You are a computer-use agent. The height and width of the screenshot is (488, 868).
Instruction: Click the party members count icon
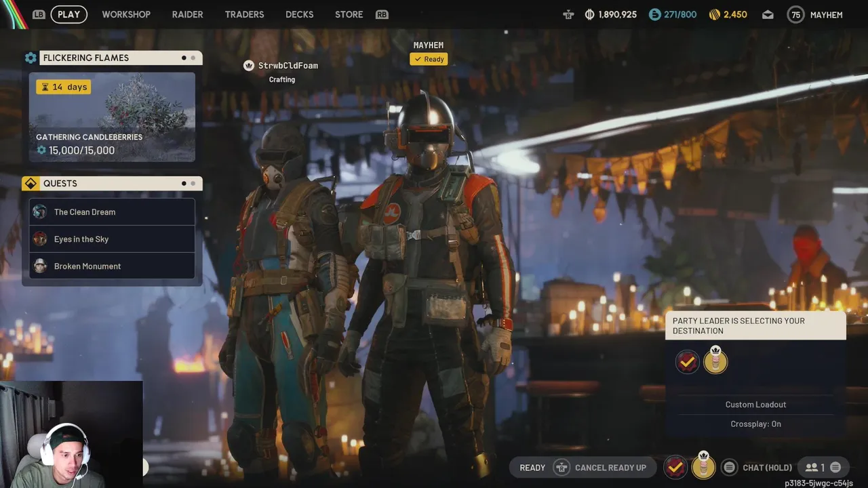point(811,468)
